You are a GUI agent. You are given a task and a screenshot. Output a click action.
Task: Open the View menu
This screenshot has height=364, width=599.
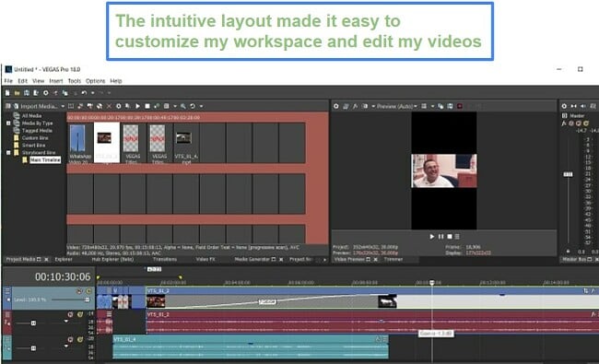pos(38,81)
